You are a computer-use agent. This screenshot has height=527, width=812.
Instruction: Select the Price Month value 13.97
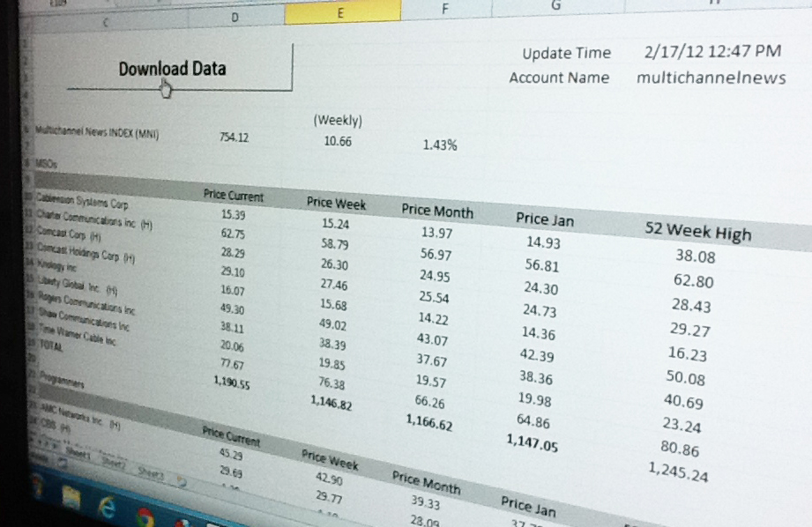point(436,233)
